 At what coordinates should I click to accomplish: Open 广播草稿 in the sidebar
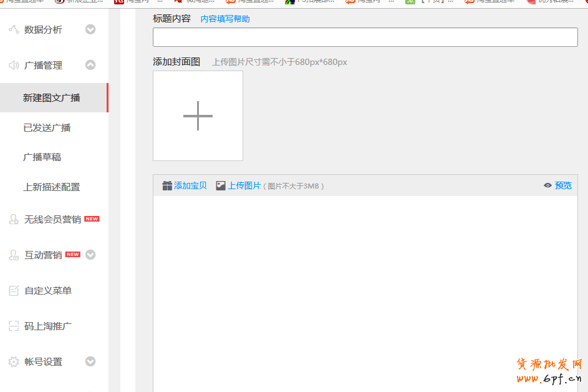[42, 157]
